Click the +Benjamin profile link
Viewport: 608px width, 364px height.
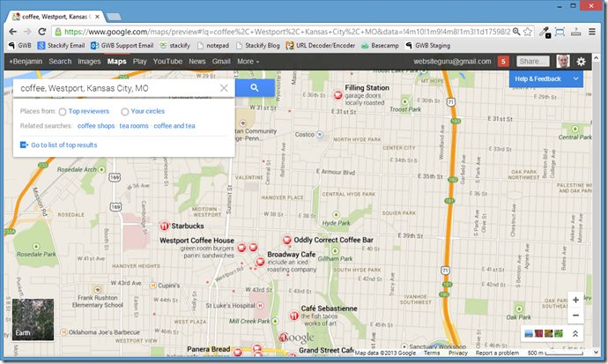pyautogui.click(x=26, y=61)
